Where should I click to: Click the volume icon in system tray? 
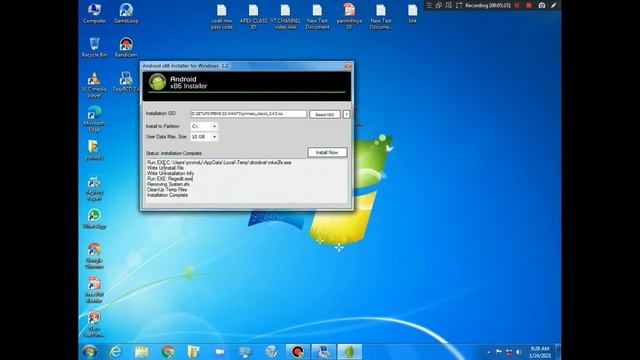(518, 352)
